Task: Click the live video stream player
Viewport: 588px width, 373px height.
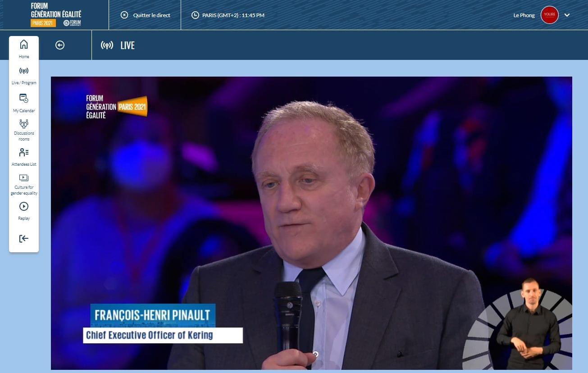Action: 311,223
